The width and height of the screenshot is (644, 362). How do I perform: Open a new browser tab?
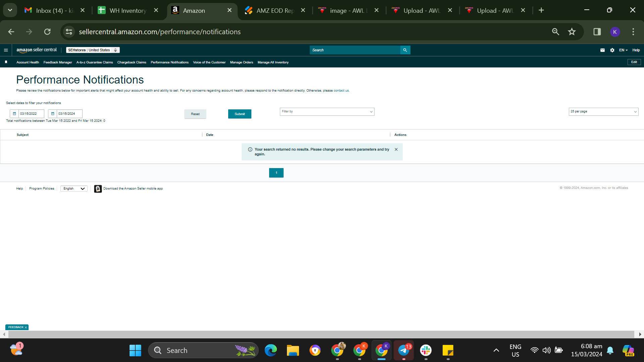(x=541, y=10)
